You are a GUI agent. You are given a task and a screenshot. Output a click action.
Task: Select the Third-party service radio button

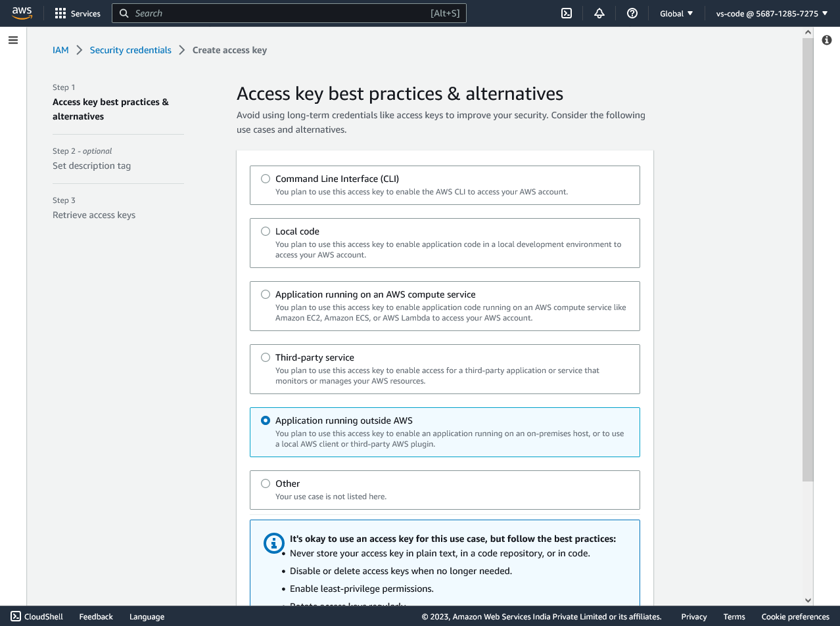tap(266, 357)
